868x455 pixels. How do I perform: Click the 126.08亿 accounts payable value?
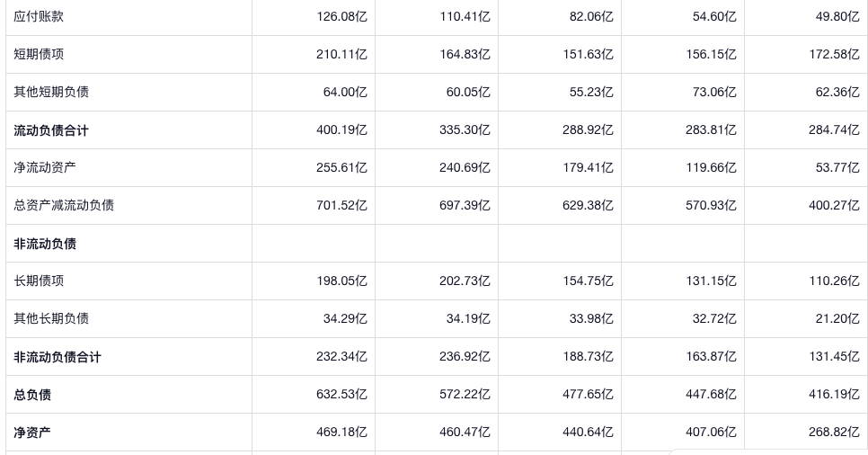[341, 16]
